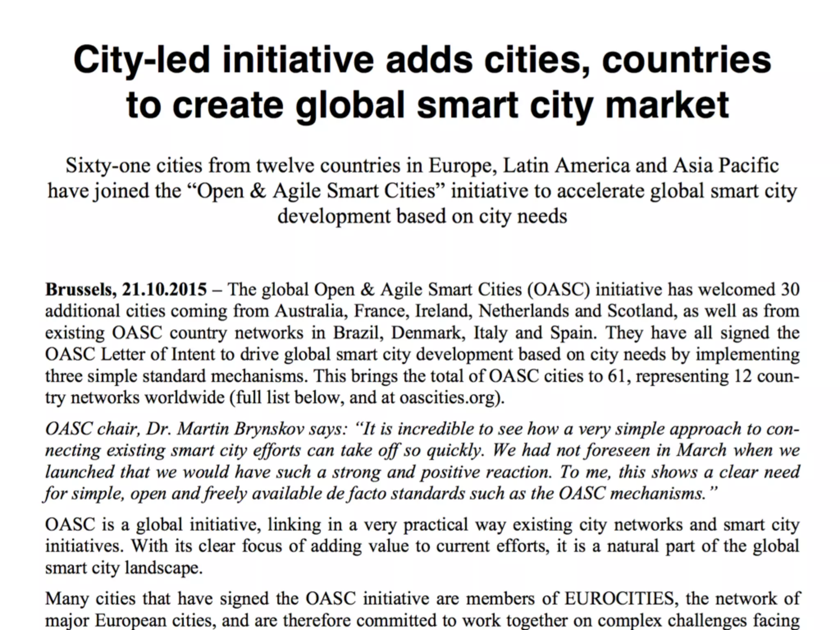The width and height of the screenshot is (840, 630).
Task: Click 'Dr. Martin Brynskov' in the quote
Action: point(225,429)
